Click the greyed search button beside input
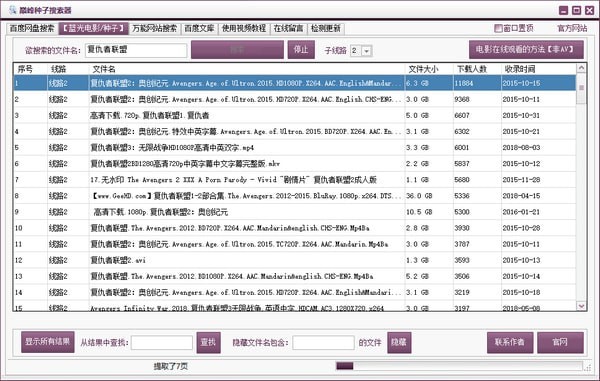Viewport: 600px width, 381px height. pos(237,50)
